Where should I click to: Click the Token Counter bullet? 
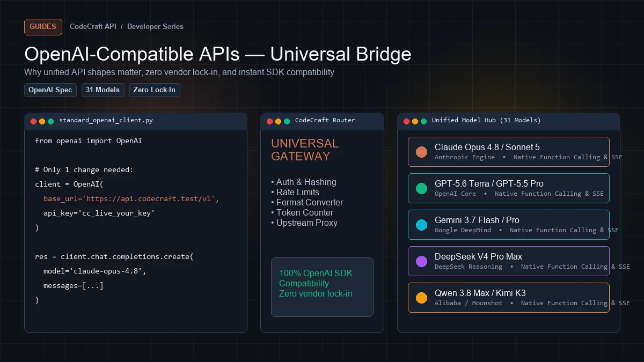point(302,213)
